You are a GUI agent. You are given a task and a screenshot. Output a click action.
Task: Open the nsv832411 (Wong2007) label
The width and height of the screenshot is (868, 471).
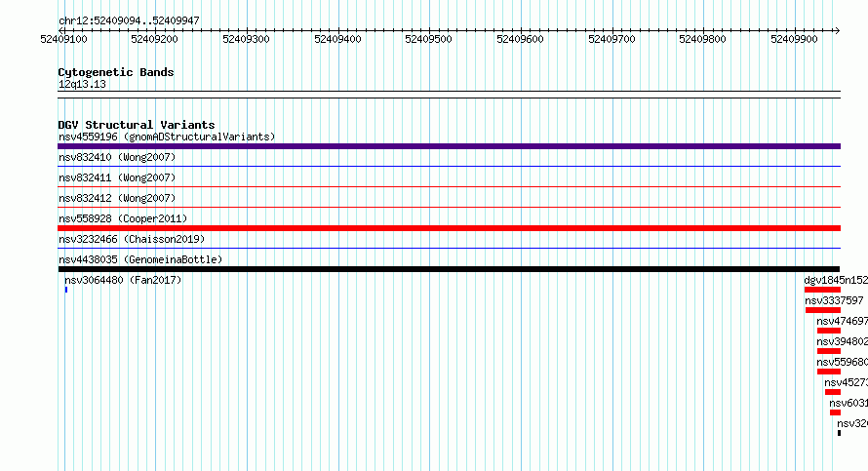[117, 177]
